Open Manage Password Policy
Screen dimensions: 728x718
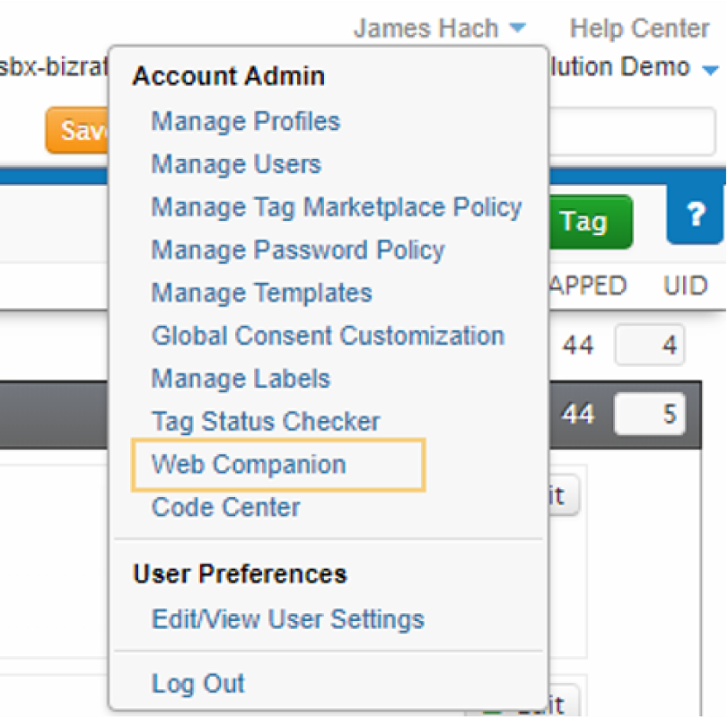pos(298,250)
